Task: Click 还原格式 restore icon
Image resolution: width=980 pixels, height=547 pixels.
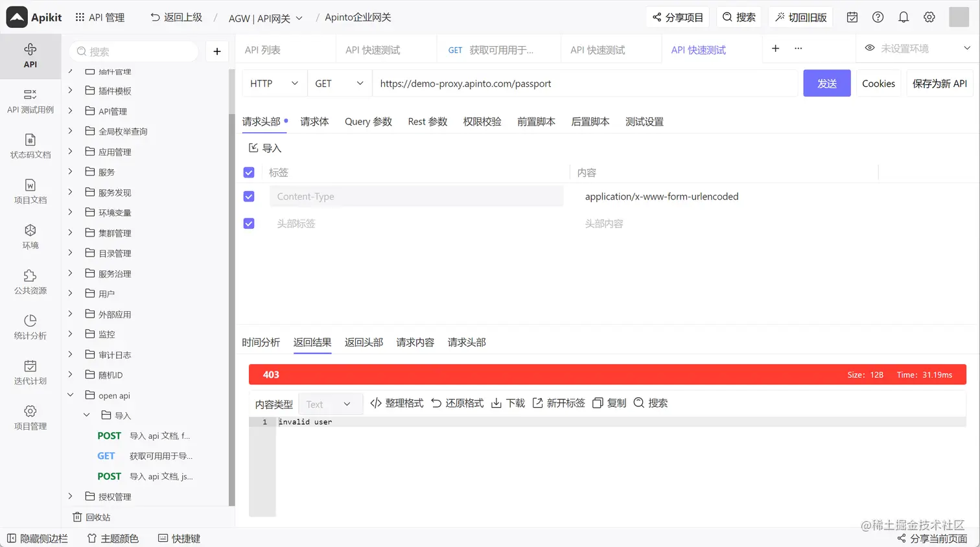Action: point(458,403)
